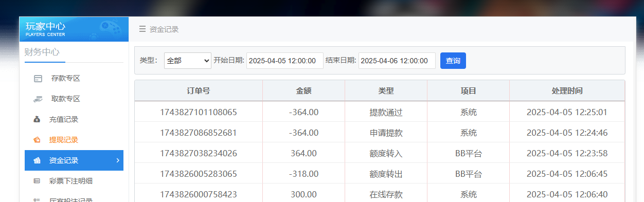
Task: Click the 提款通过 type cell
Action: point(386,112)
